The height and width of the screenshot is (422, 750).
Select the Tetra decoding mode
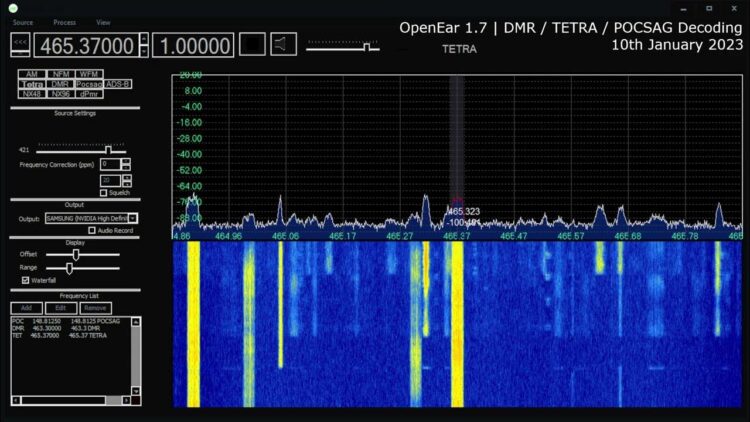[31, 86]
